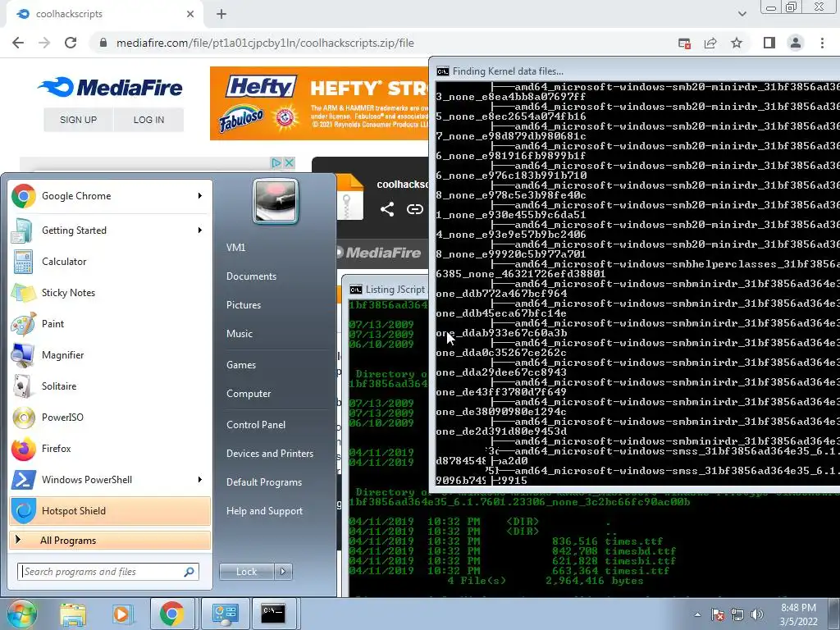840x630 pixels.
Task: Open Default Programs
Action: click(264, 482)
